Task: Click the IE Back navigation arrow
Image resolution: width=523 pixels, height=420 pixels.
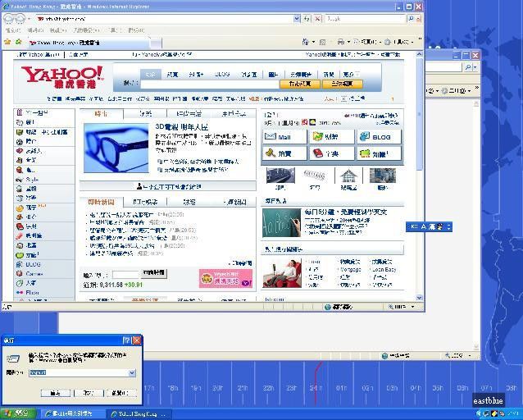Action: coord(9,19)
